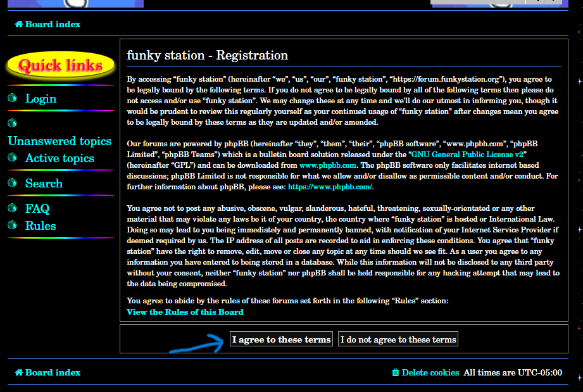Click the globe icon beside Search
Viewport: 583px width, 392px height.
coord(12,182)
